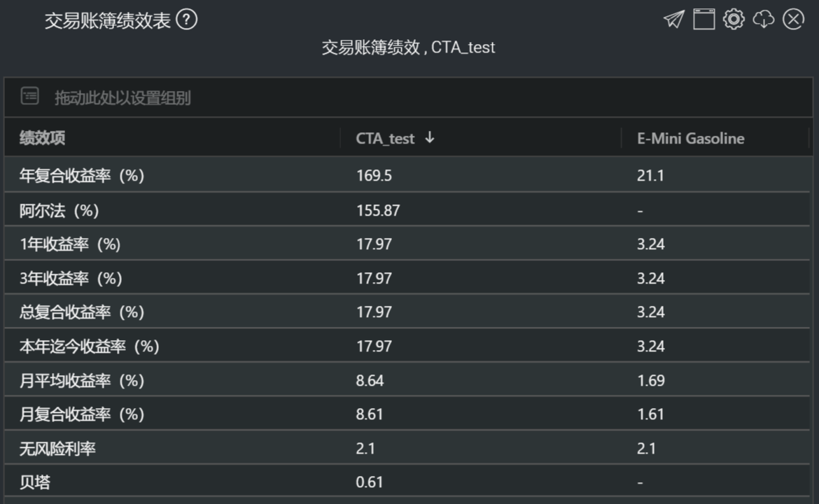This screenshot has height=504, width=819.
Task: Click the cloud download icon
Action: [x=763, y=20]
